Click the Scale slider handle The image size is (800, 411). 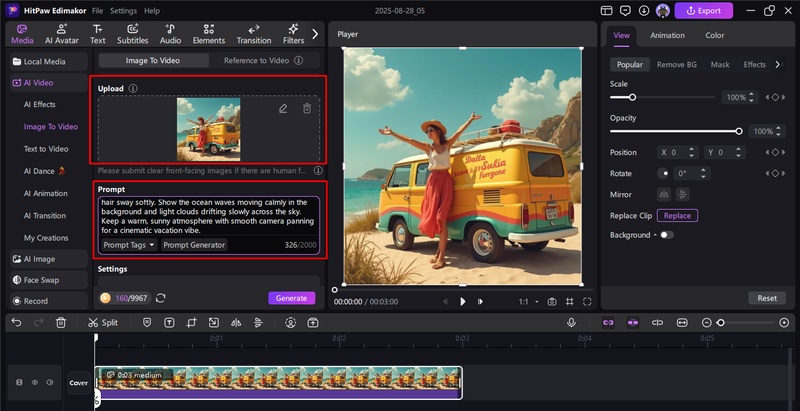coord(632,97)
